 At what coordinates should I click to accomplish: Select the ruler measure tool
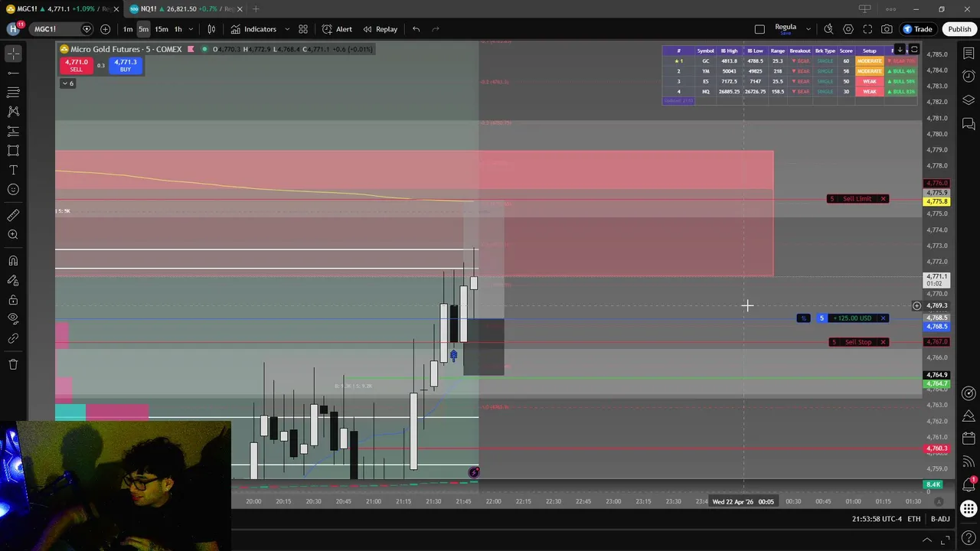click(x=13, y=216)
